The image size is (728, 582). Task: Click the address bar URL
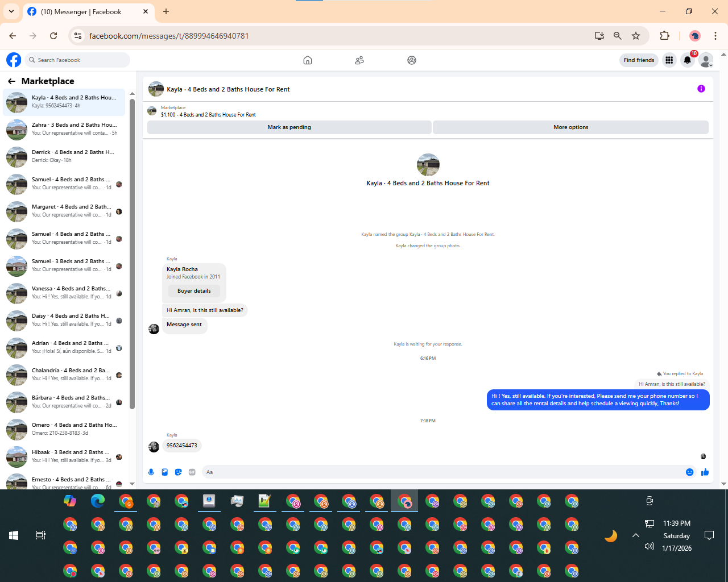(x=169, y=36)
